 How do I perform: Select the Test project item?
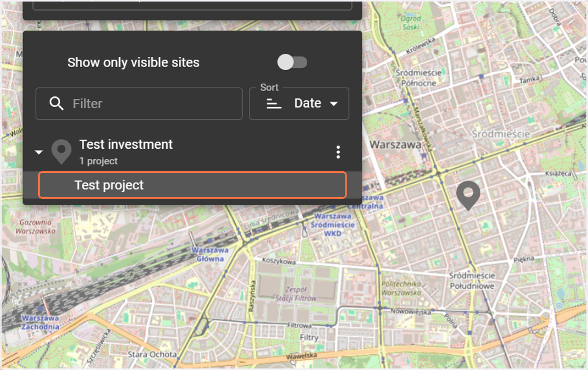click(x=192, y=185)
